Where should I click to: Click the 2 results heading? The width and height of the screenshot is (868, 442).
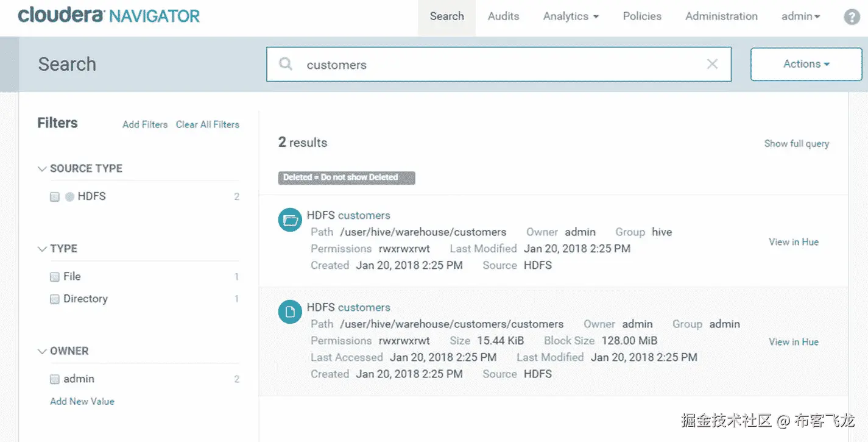click(x=303, y=143)
